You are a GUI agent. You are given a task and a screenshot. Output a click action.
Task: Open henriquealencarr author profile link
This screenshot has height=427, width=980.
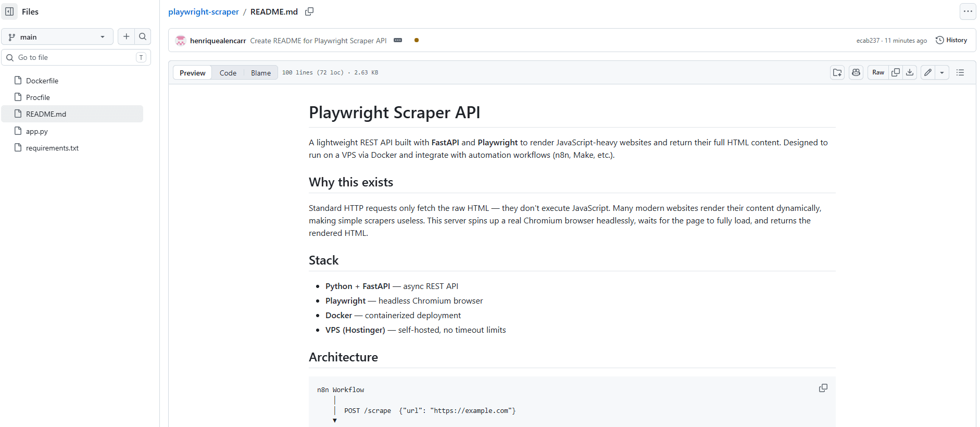pos(218,41)
